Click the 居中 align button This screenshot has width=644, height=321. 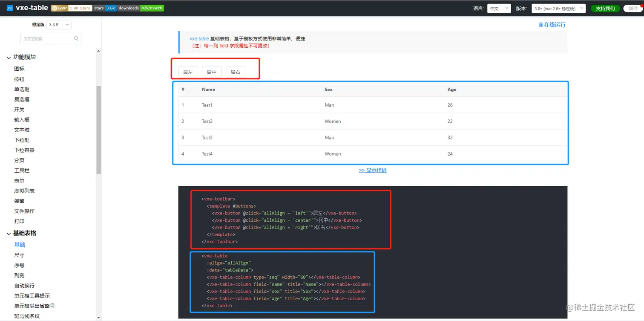pos(212,72)
